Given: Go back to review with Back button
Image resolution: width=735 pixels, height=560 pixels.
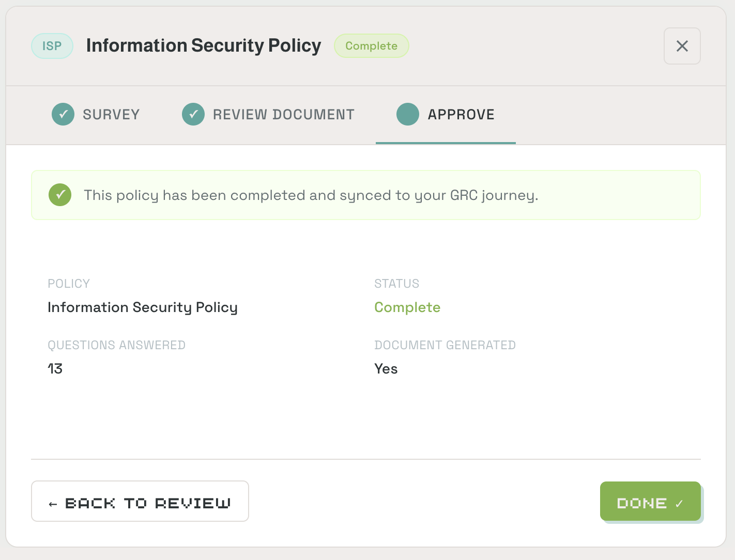Looking at the screenshot, I should [x=140, y=501].
